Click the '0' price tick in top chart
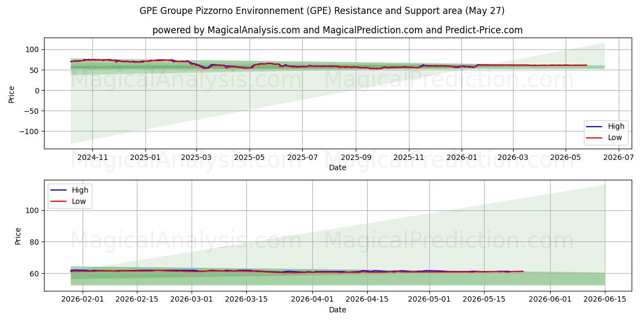The width and height of the screenshot is (644, 322). [x=37, y=91]
